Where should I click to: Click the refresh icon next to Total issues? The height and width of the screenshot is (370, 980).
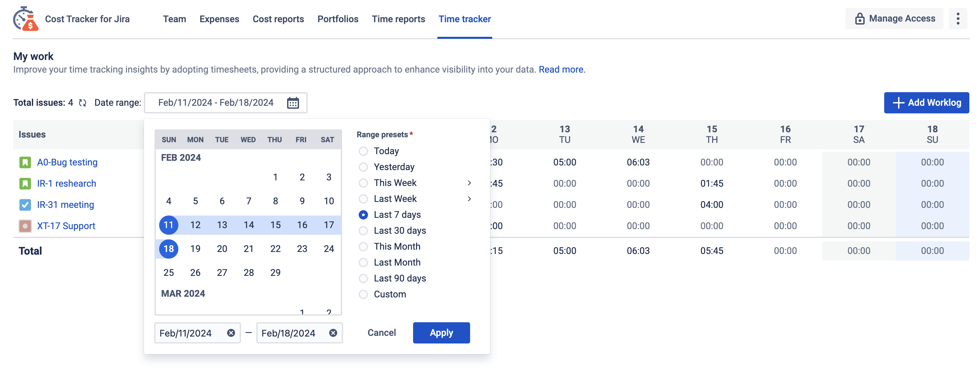[83, 103]
